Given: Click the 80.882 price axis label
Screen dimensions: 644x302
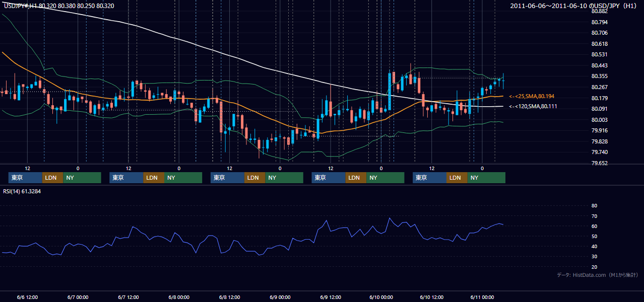Looking at the screenshot, I should (599, 11).
